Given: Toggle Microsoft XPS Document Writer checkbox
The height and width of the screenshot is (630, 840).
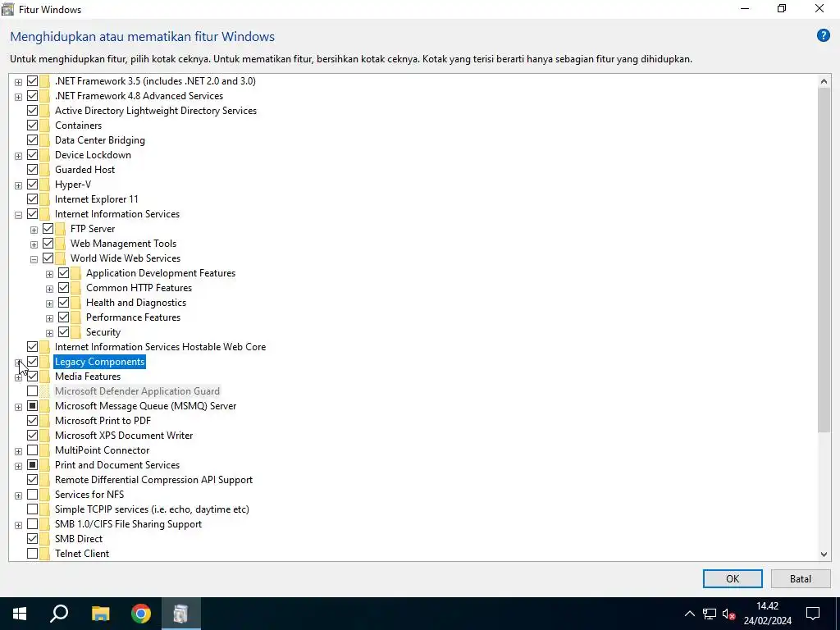Looking at the screenshot, I should click(32, 436).
